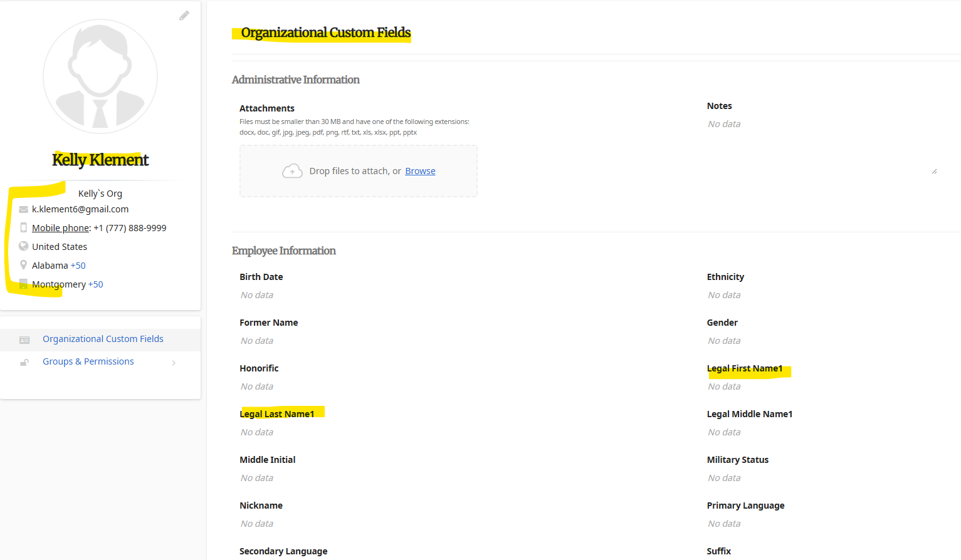Image resolution: width=961 pixels, height=560 pixels.
Task: Click the mobile phone icon
Action: point(24,228)
